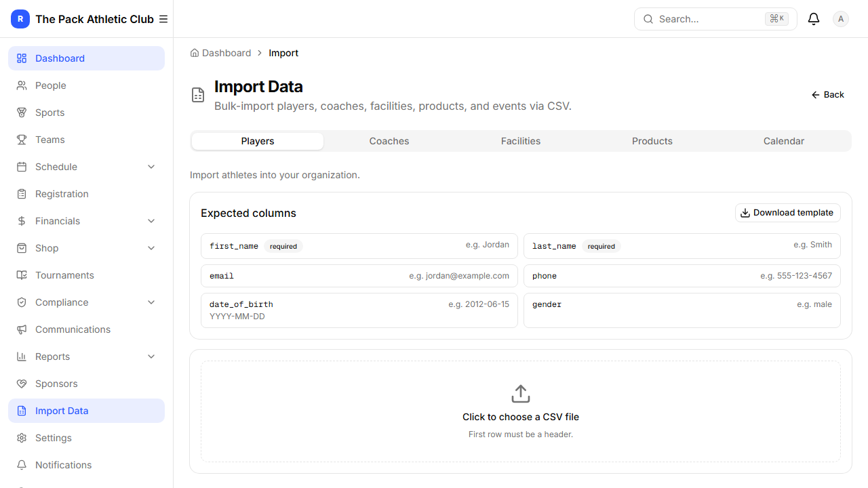This screenshot has height=488, width=868.
Task: Click the Notifications bell icon in sidebar
Action: (22, 465)
